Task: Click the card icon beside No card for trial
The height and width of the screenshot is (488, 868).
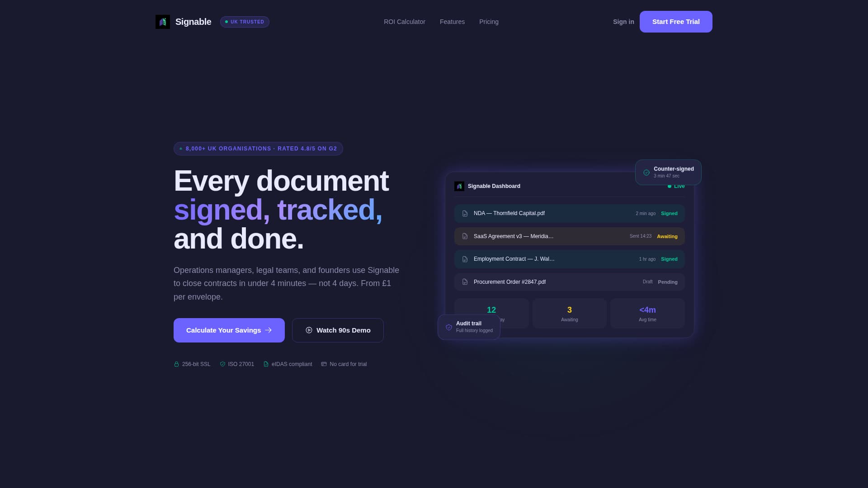Action: click(x=324, y=364)
